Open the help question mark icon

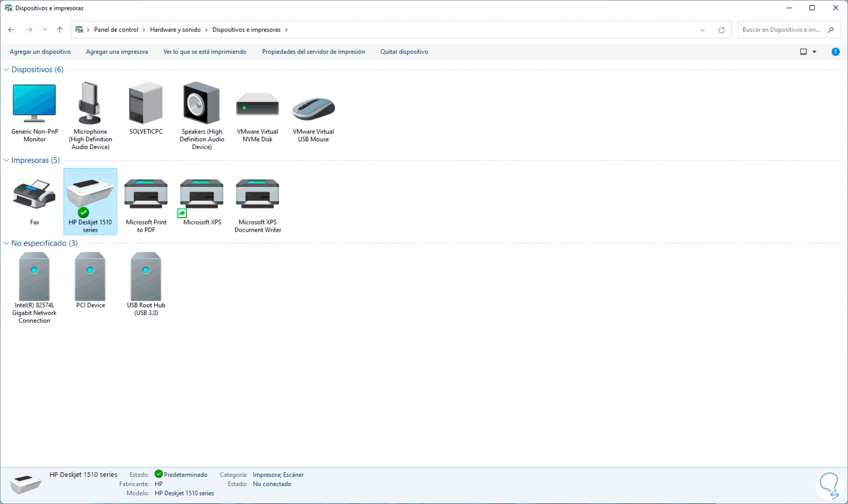click(x=836, y=52)
